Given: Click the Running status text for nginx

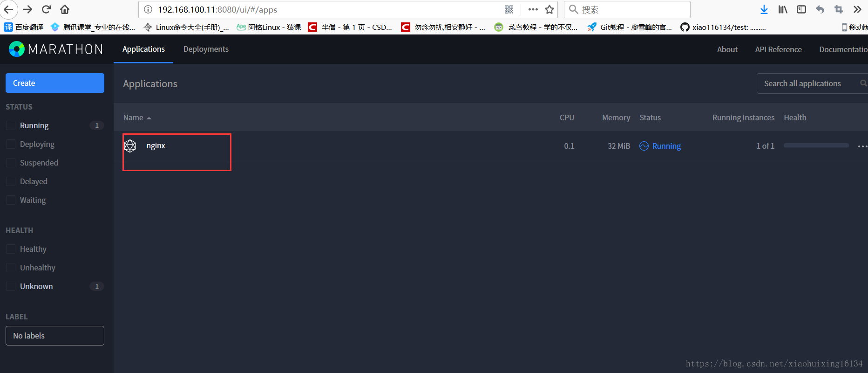Looking at the screenshot, I should 666,146.
